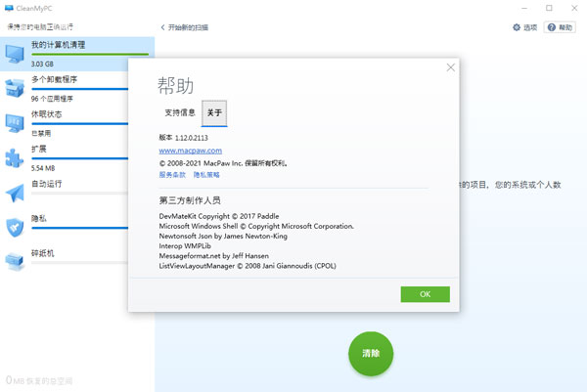Viewport: 587px width, 392px height.
Task: Switch to the 支持信息 tab
Action: pyautogui.click(x=180, y=112)
